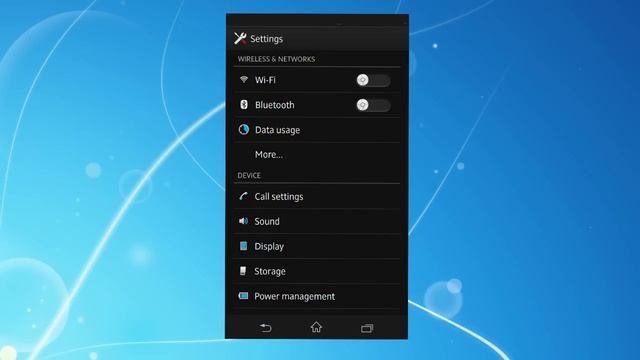Click the WIRELESS & NETWORKS section header

point(276,59)
